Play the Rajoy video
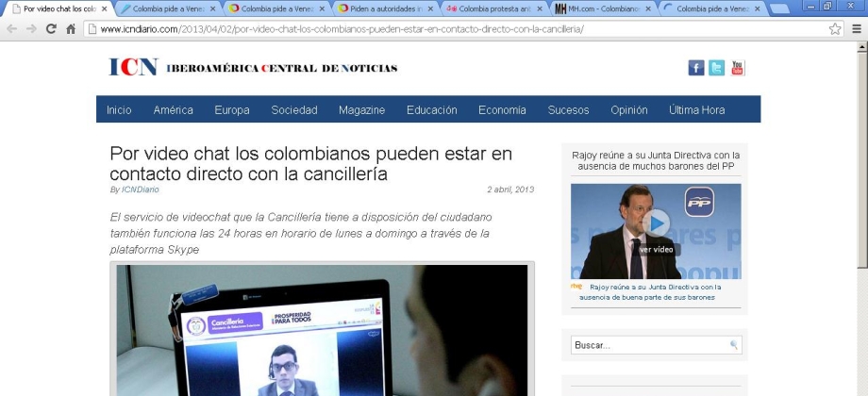Screen dimensions: 868x396 click(x=657, y=223)
